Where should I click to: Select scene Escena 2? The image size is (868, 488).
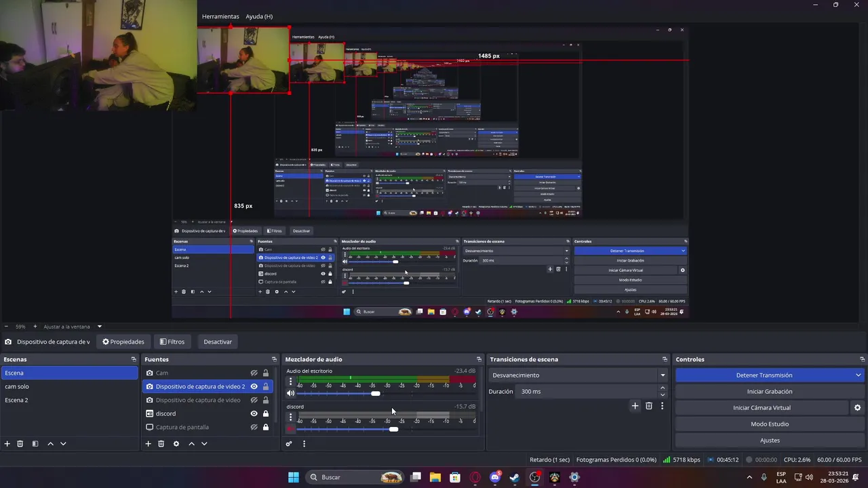pos(69,400)
